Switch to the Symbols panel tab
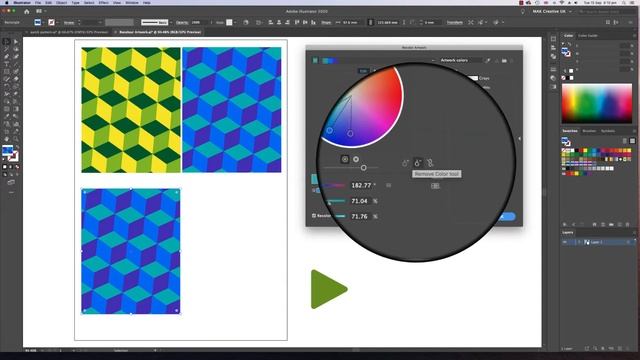This screenshot has height=360, width=640. (608, 131)
